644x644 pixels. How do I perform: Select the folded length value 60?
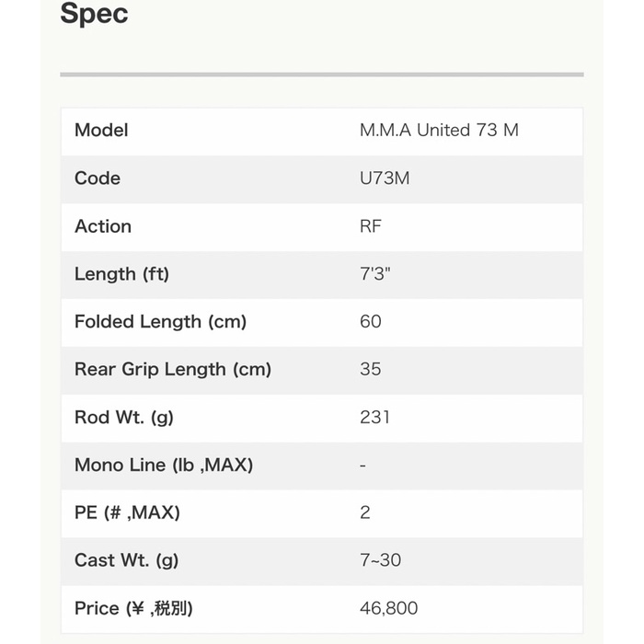(x=371, y=322)
